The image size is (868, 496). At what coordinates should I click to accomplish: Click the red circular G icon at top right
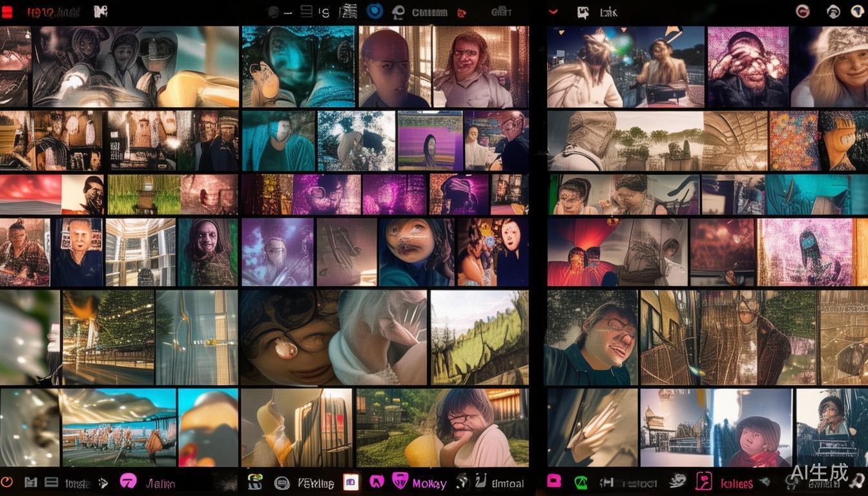[x=803, y=11]
